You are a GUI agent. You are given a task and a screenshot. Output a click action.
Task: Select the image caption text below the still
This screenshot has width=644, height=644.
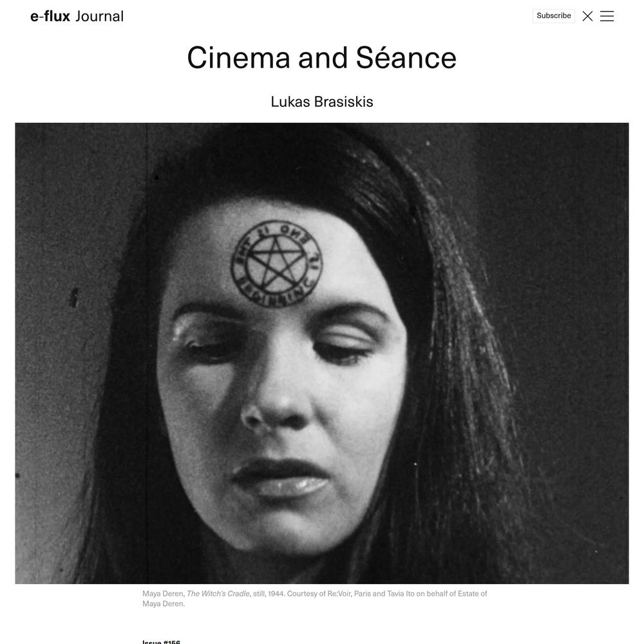315,598
